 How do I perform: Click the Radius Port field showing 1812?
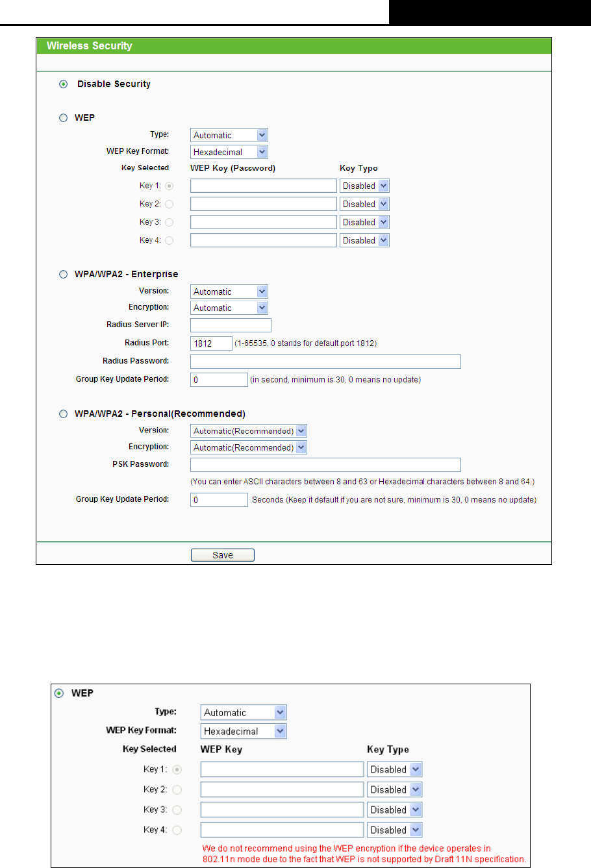[211, 343]
